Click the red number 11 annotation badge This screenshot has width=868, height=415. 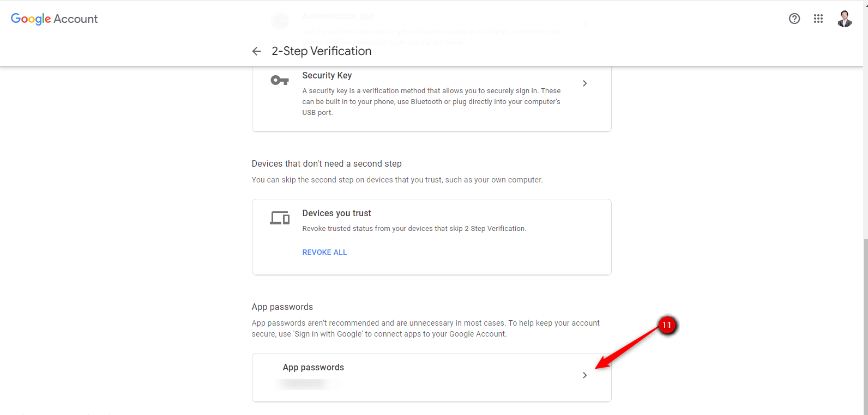tap(667, 325)
